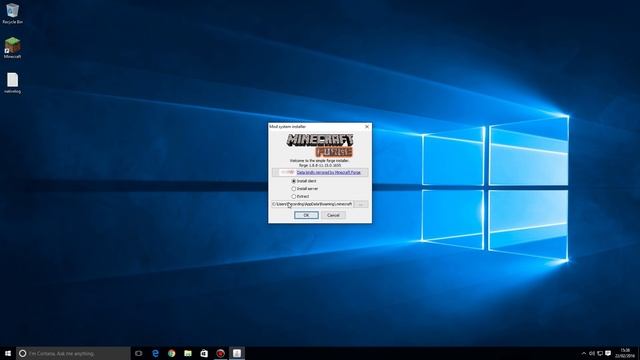Image resolution: width=640 pixels, height=360 pixels.
Task: Open the Windows Start menu
Action: coord(8,353)
